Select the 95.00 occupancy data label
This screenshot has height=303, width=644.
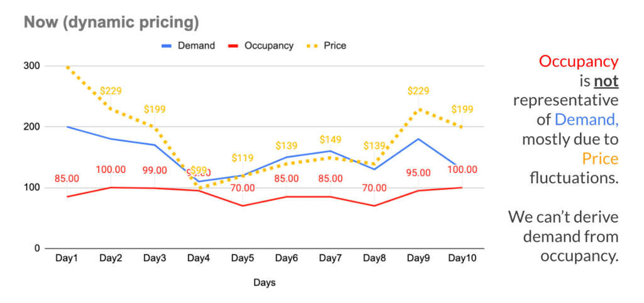[x=418, y=173]
